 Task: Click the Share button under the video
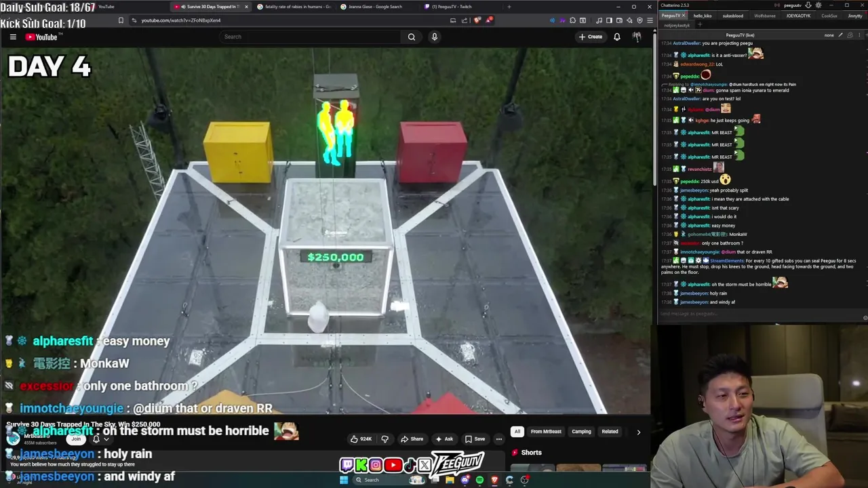[412, 439]
